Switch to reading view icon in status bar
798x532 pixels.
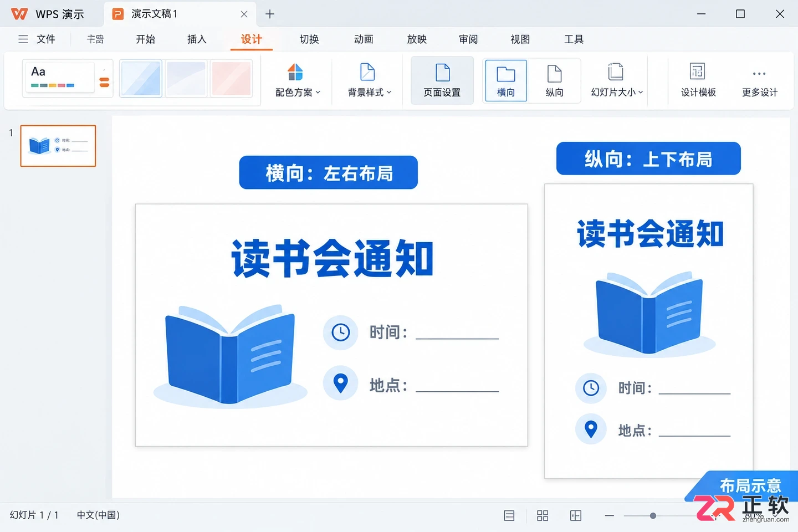(x=576, y=516)
